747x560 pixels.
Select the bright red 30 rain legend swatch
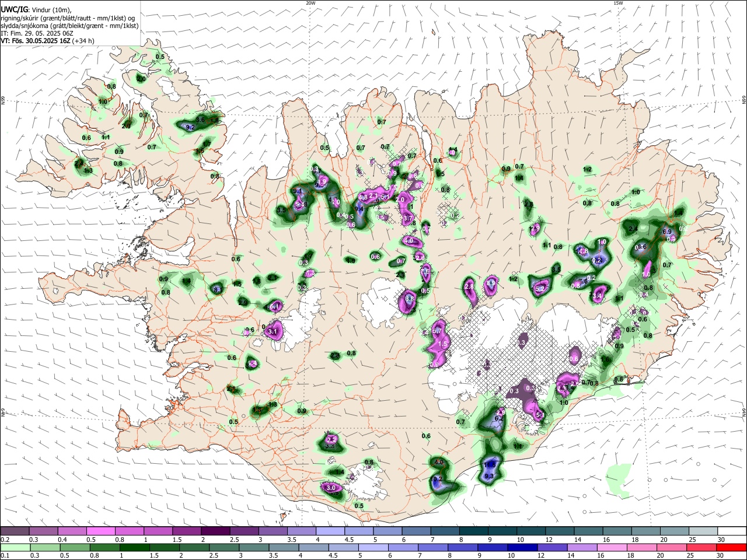click(x=732, y=548)
